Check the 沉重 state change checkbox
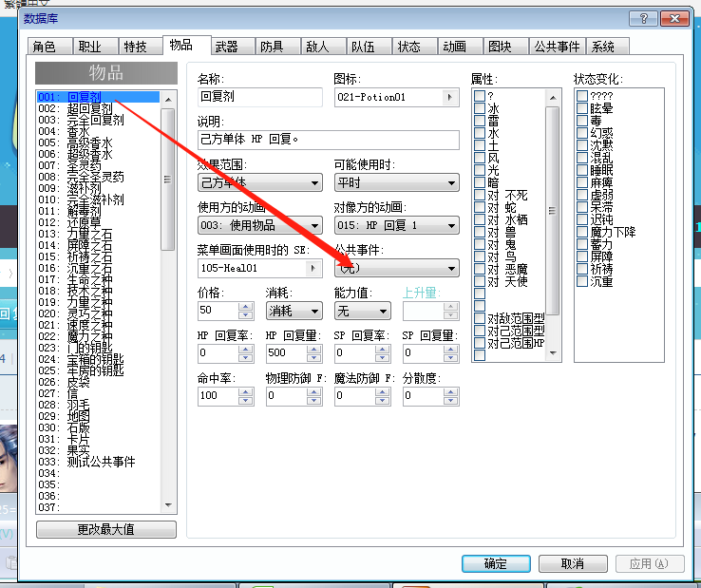 point(582,281)
